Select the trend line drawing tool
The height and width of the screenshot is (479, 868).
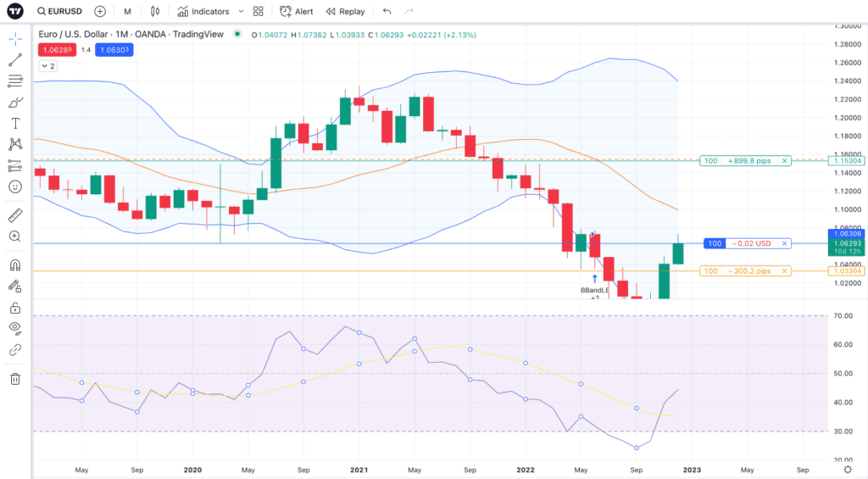(15, 60)
